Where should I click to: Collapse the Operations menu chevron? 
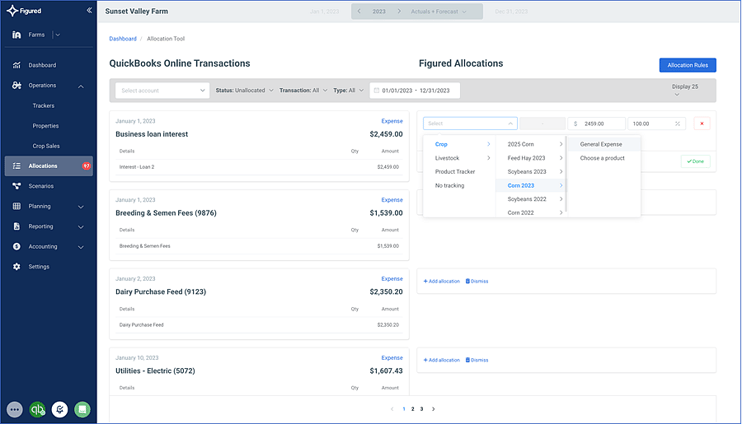(81, 86)
